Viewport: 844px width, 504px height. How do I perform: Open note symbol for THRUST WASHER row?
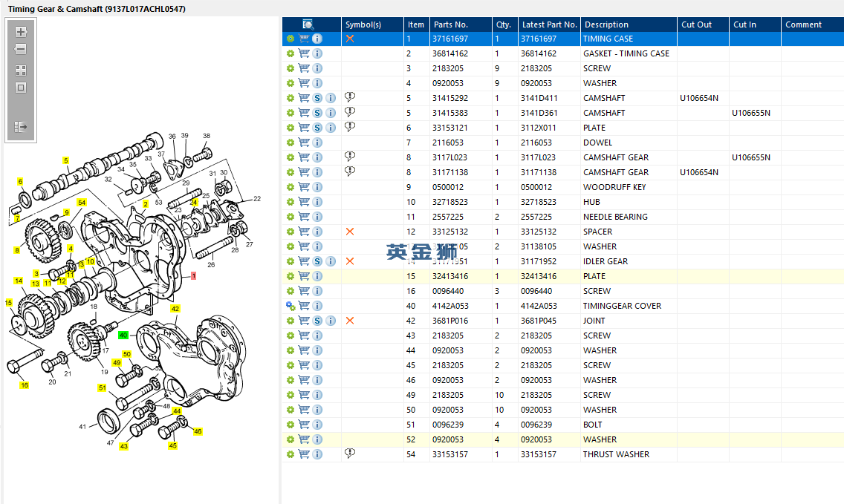350,454
